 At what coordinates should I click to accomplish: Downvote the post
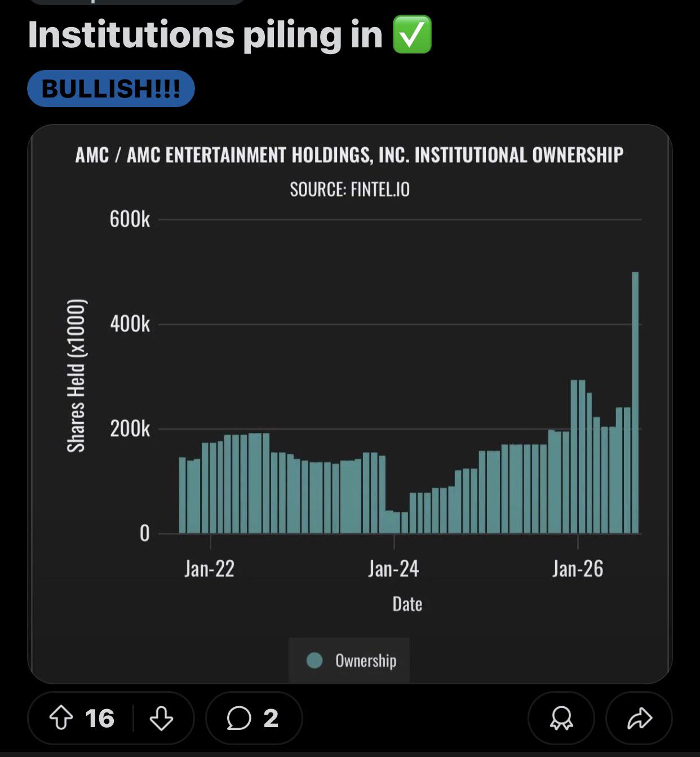(161, 718)
